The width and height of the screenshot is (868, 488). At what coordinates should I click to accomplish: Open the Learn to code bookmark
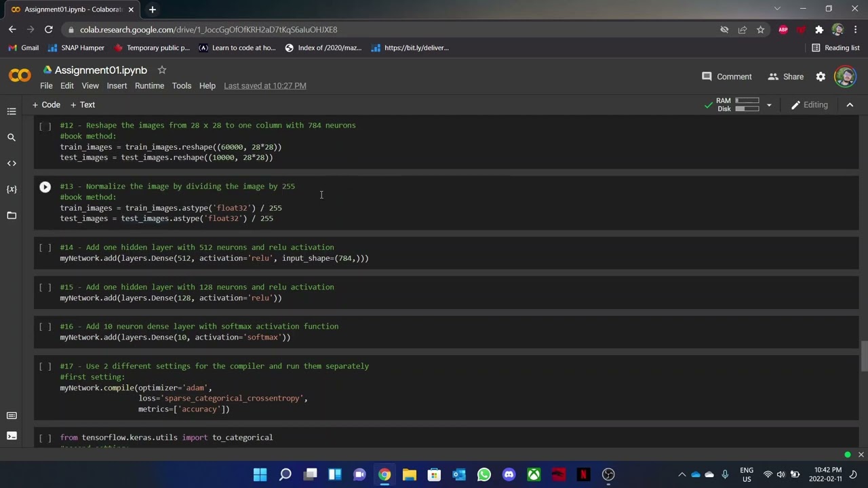coord(237,48)
